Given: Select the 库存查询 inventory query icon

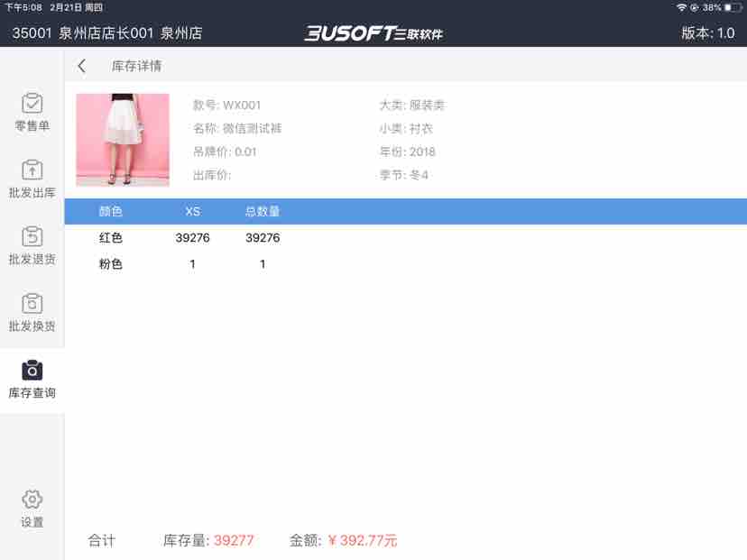Looking at the screenshot, I should 32,371.
